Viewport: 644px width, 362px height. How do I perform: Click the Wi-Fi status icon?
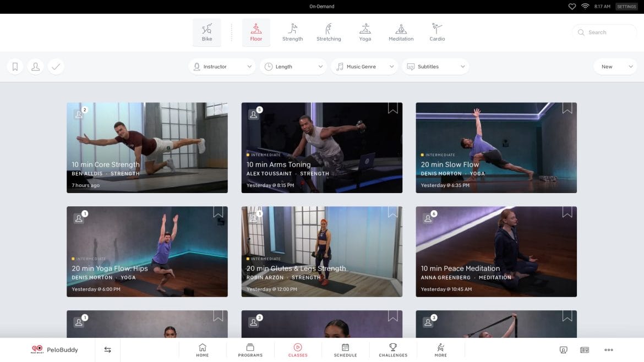tap(585, 6)
